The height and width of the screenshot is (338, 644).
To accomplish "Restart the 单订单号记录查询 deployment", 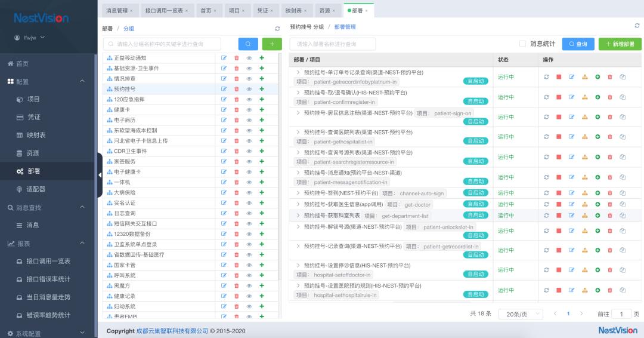I will tap(546, 77).
